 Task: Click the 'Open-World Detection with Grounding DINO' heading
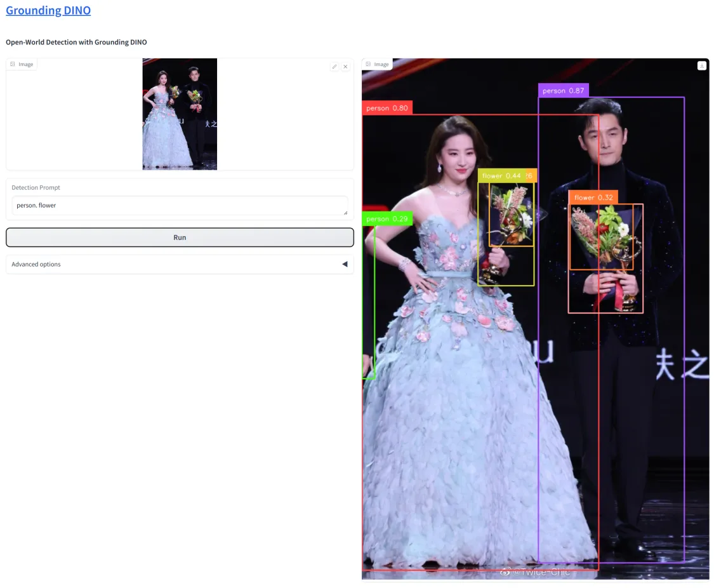click(76, 43)
